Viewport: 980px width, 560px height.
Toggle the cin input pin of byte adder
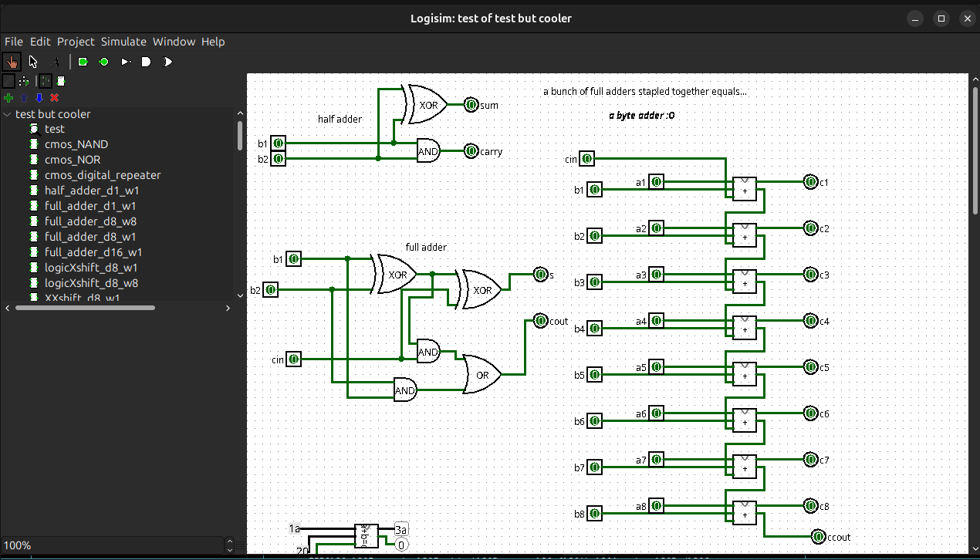click(586, 158)
